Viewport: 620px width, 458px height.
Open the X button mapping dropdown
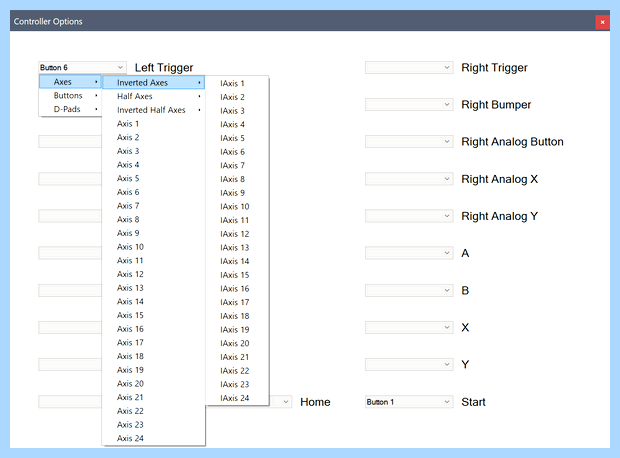(409, 327)
